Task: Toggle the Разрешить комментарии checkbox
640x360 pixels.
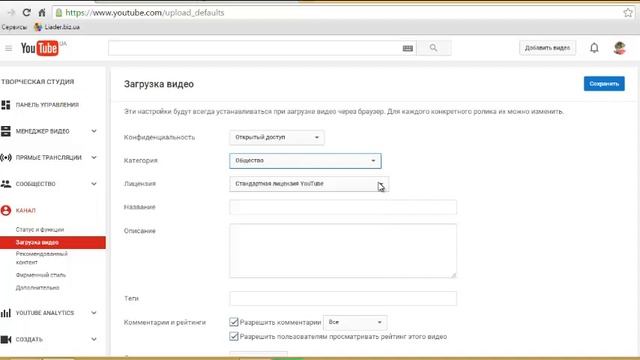Action: tap(233, 322)
